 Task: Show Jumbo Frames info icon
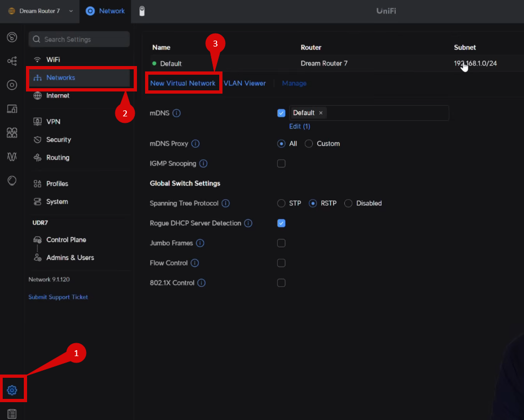tap(200, 243)
